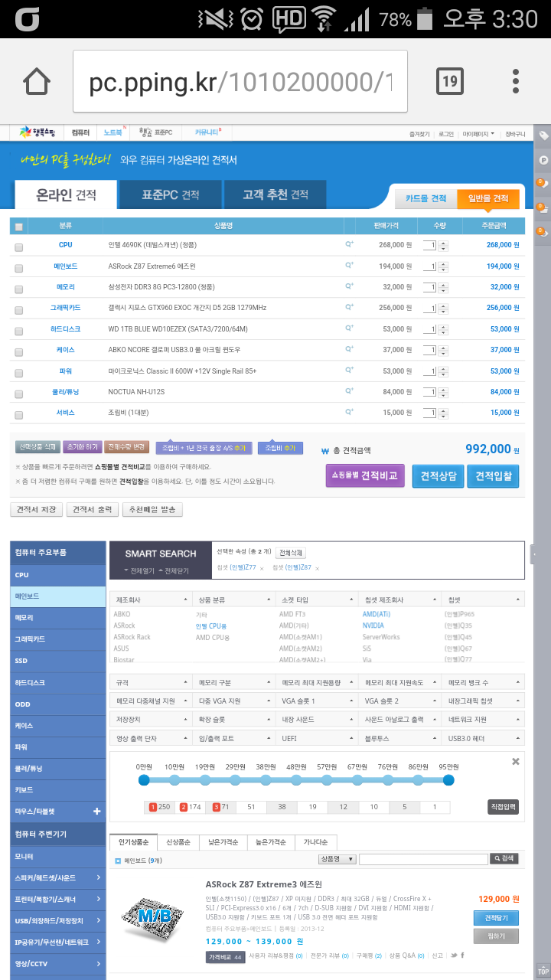Tap the browser home icon

(37, 81)
